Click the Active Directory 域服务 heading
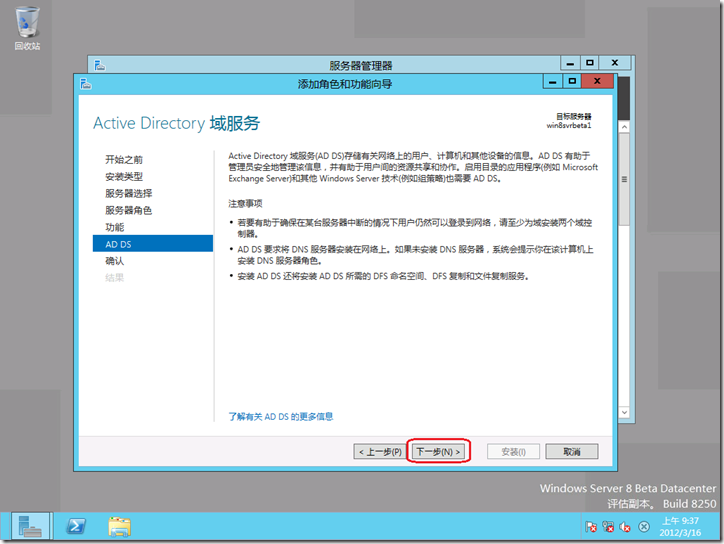 tap(176, 123)
